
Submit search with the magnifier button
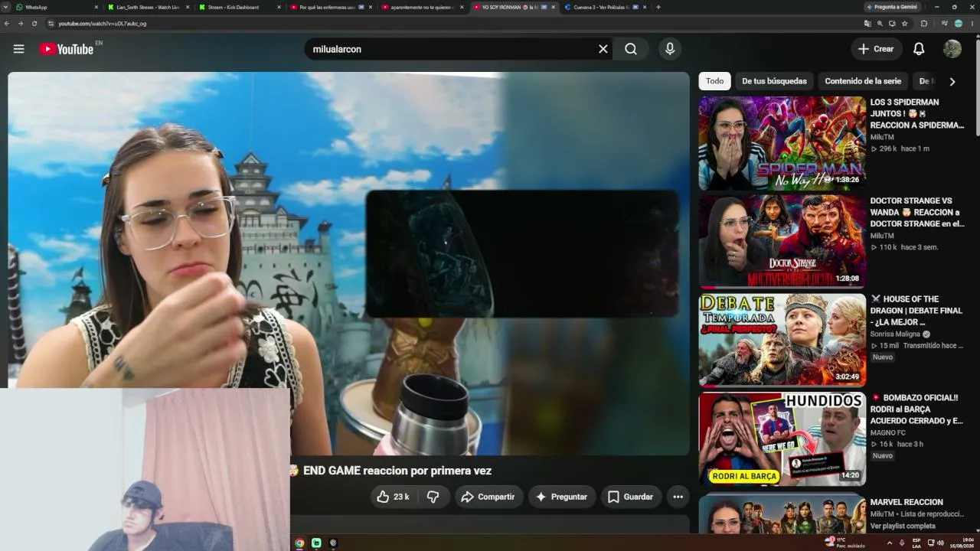(630, 49)
